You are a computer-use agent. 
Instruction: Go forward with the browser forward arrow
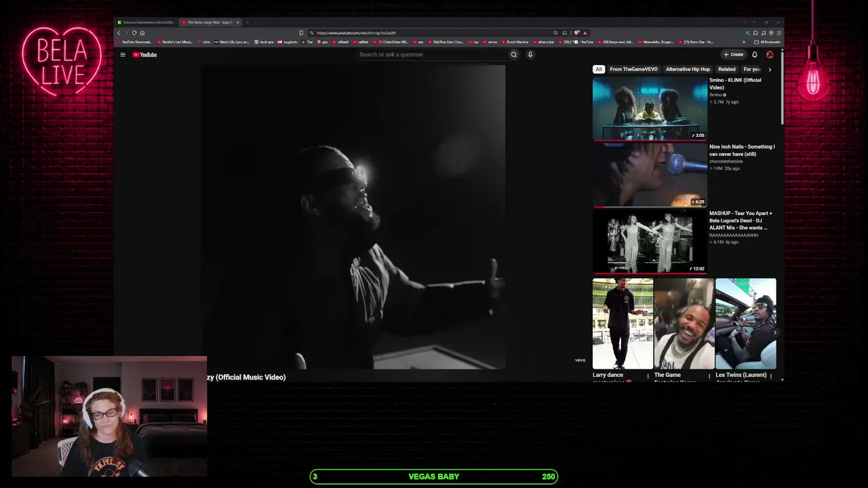126,33
